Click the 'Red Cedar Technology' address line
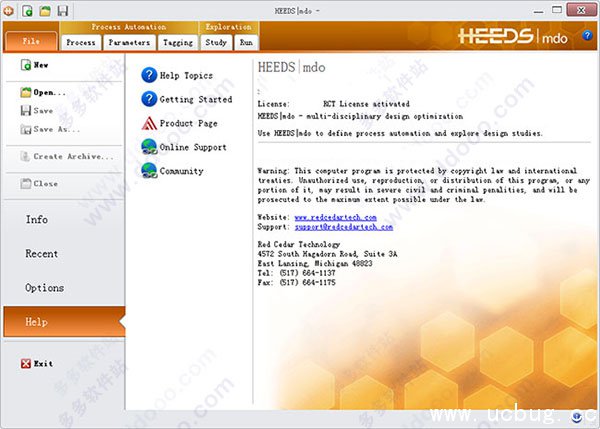The width and height of the screenshot is (600, 429). 299,244
